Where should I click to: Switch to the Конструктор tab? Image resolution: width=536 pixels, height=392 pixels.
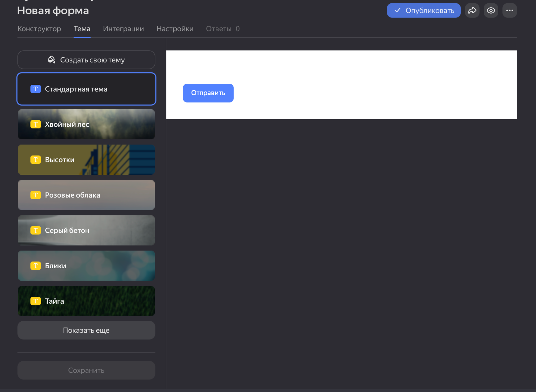point(39,29)
